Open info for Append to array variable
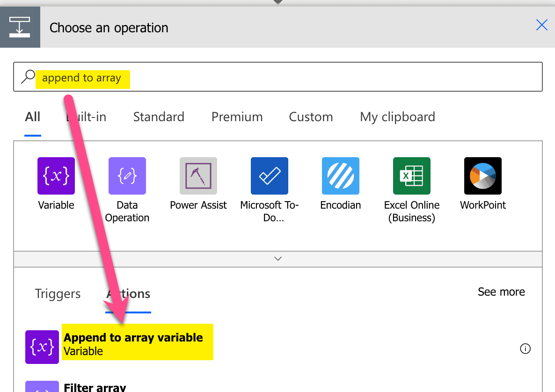Screen dimensions: 555x392 point(525,348)
